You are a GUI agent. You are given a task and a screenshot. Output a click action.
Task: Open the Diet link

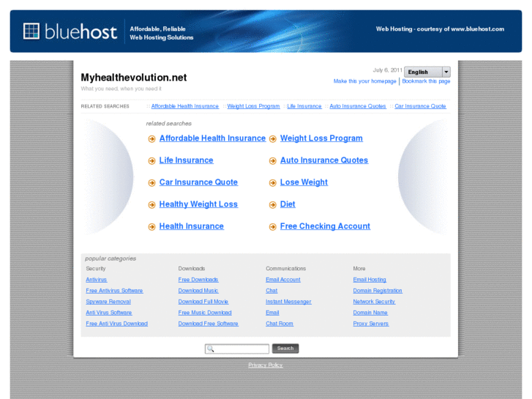pyautogui.click(x=288, y=204)
